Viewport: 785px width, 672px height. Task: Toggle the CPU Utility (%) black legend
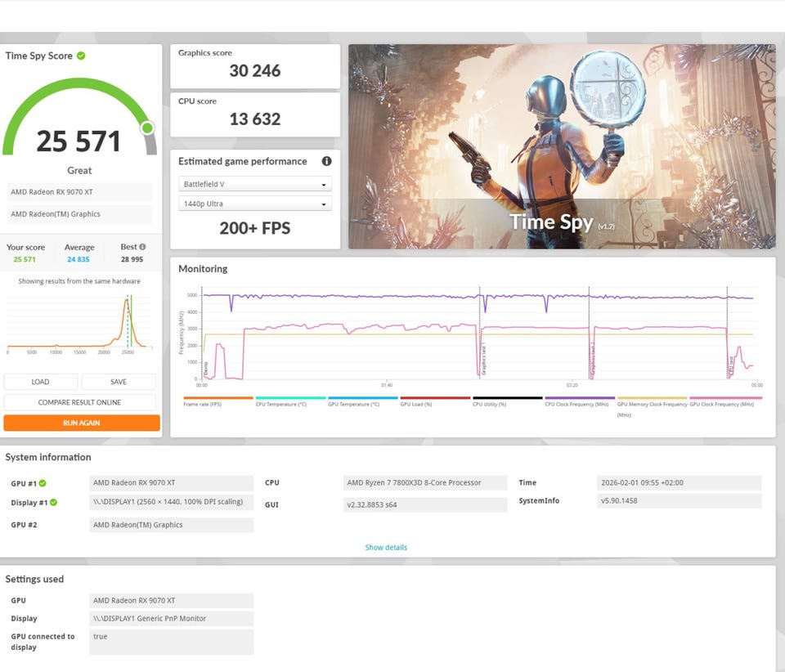(507, 398)
